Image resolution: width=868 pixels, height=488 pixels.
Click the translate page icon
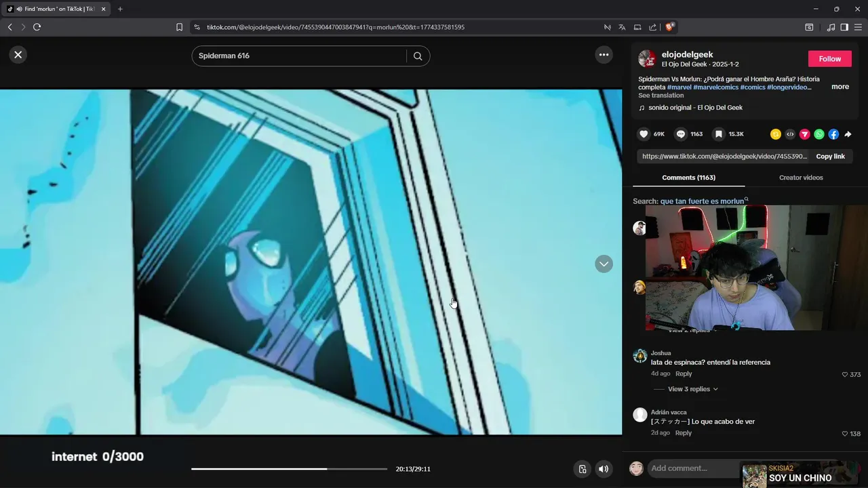pos(622,27)
